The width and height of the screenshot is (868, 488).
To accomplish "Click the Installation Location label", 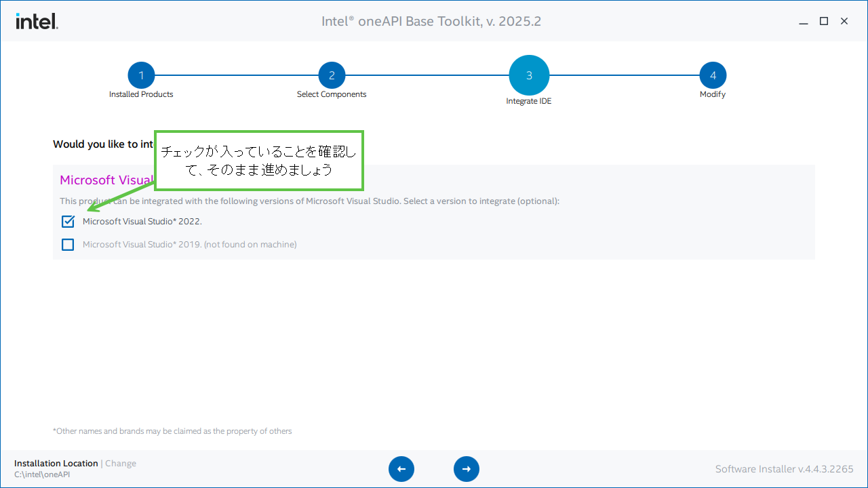I will pyautogui.click(x=56, y=464).
